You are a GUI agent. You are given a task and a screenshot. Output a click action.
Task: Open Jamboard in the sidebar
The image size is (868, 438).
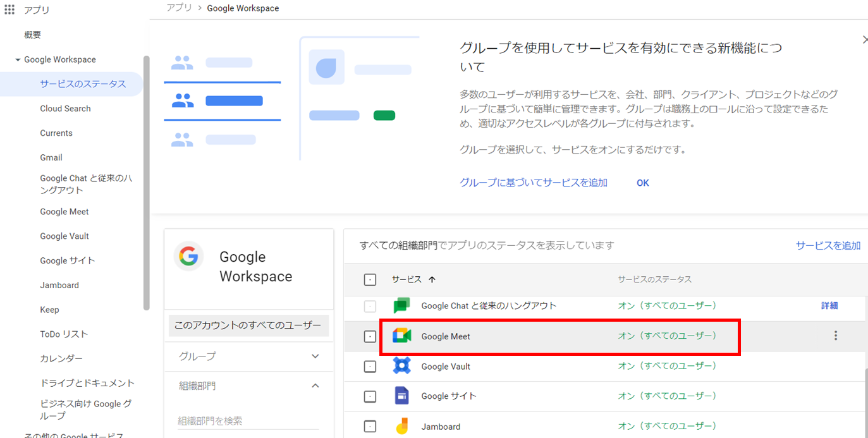[59, 286]
